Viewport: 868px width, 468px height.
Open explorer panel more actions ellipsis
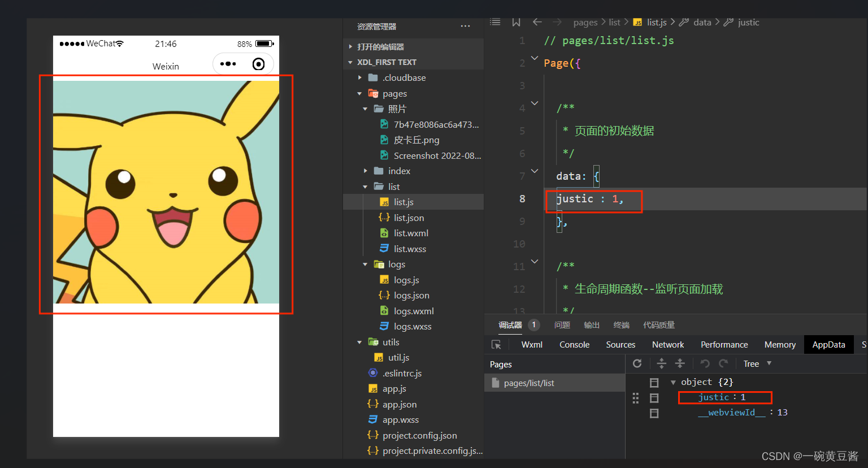pyautogui.click(x=465, y=26)
